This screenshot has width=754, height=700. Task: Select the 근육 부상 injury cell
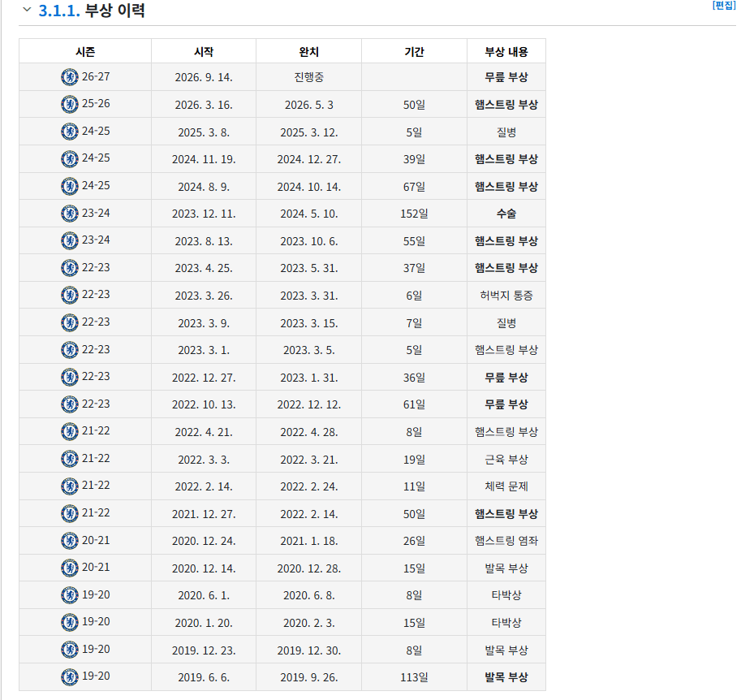point(506,459)
